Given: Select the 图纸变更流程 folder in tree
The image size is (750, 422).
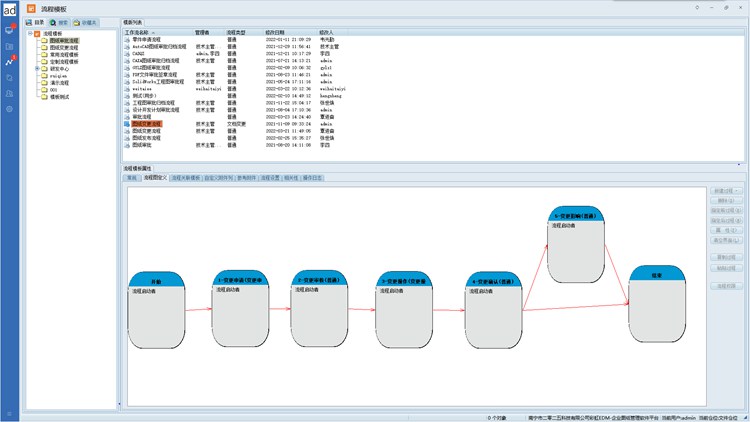Looking at the screenshot, I should tap(64, 47).
